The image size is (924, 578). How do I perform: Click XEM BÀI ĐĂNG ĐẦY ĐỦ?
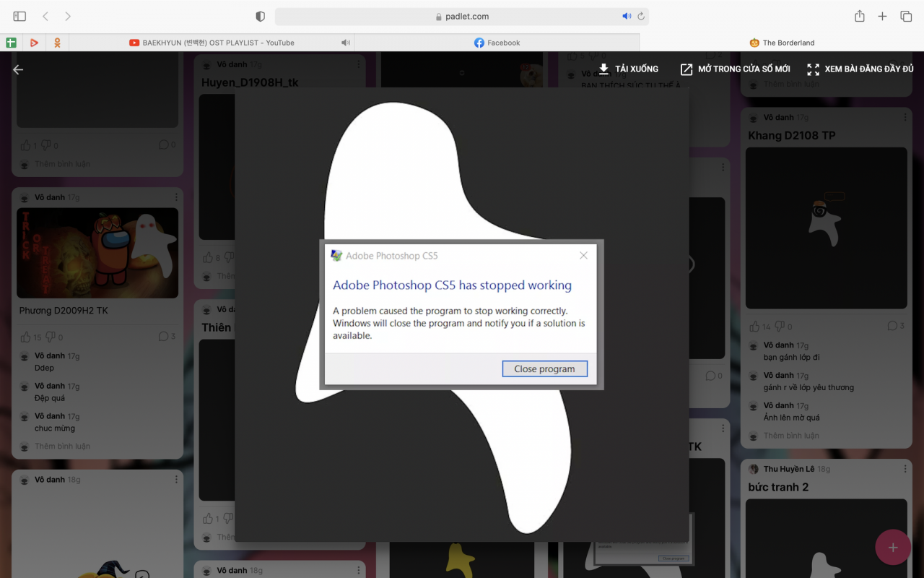[860, 69]
